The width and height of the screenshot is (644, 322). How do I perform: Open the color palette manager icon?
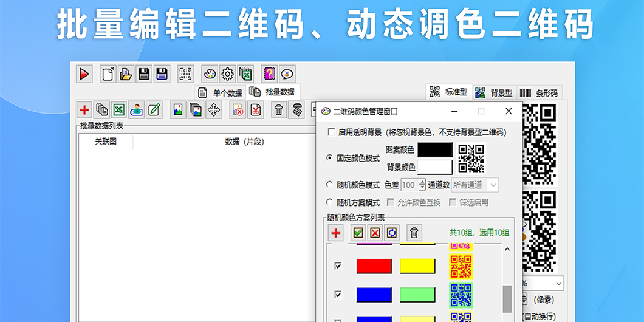point(210,74)
